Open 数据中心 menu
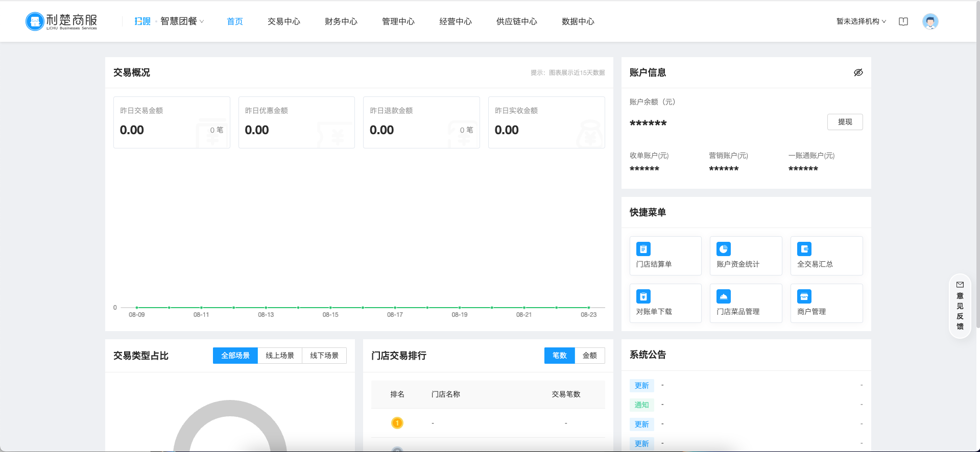This screenshot has height=452, width=980. click(578, 21)
